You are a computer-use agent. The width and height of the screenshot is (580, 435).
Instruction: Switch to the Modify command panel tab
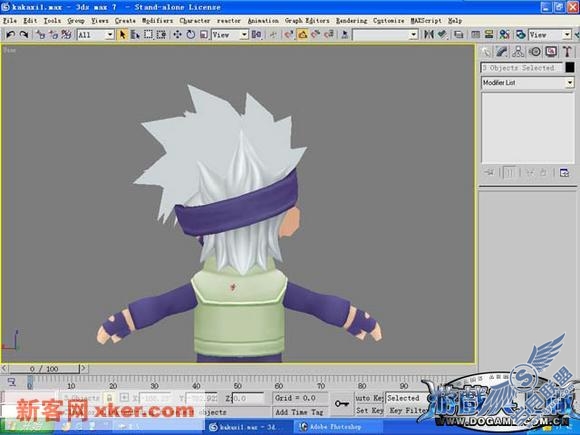502,52
